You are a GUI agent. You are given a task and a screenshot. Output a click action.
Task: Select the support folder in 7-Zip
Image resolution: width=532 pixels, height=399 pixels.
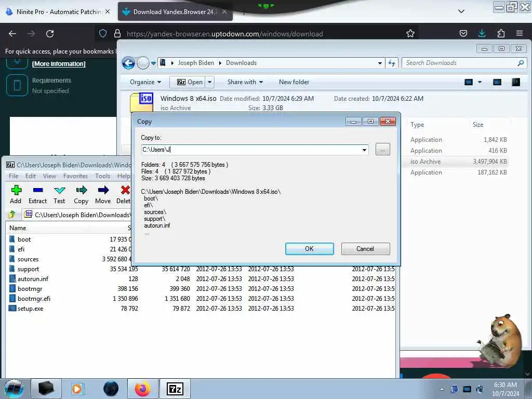(28, 269)
